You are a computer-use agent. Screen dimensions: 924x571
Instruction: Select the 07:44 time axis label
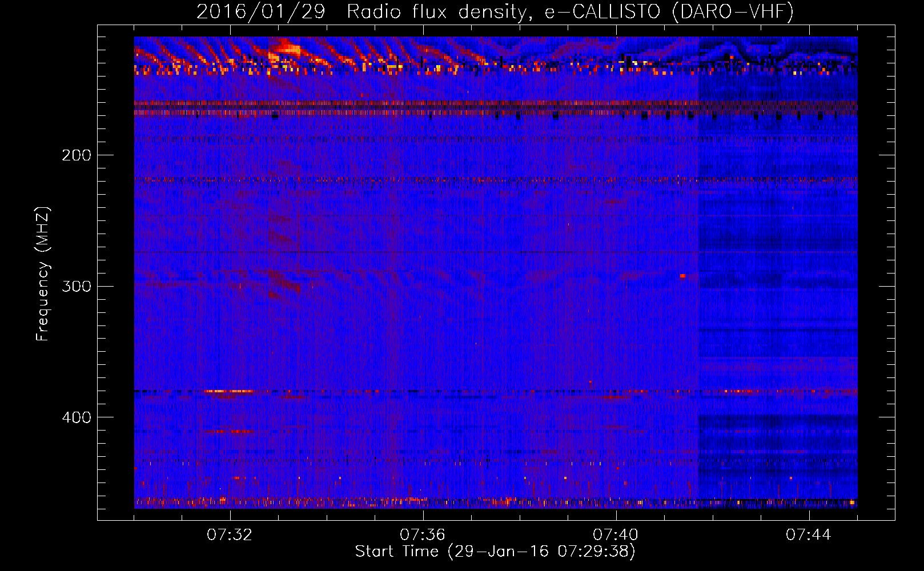(809, 534)
